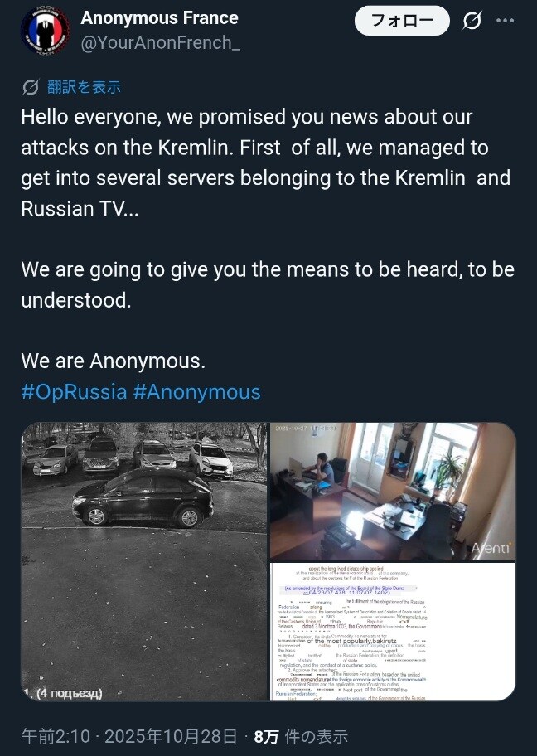Click the "We are Anonymous." line
The height and width of the screenshot is (756, 537).
[x=113, y=361]
